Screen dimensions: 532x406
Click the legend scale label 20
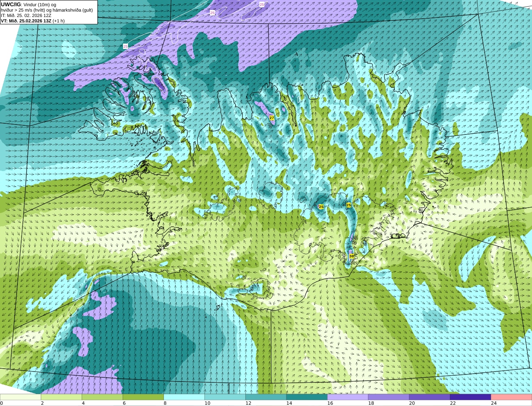coord(412,403)
